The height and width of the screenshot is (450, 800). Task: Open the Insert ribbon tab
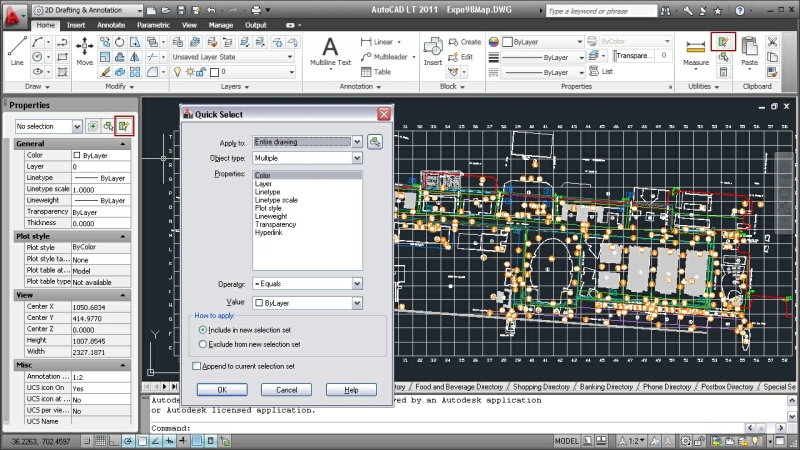(76, 25)
